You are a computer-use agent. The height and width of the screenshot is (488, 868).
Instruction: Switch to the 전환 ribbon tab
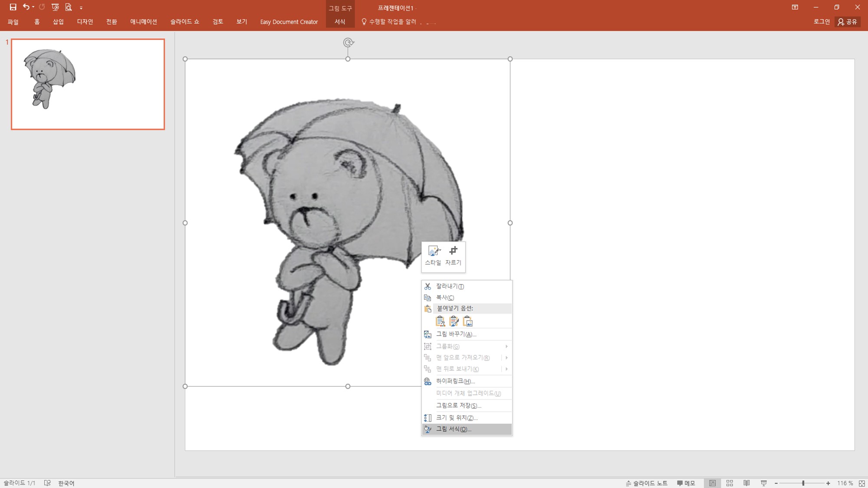[x=112, y=22]
